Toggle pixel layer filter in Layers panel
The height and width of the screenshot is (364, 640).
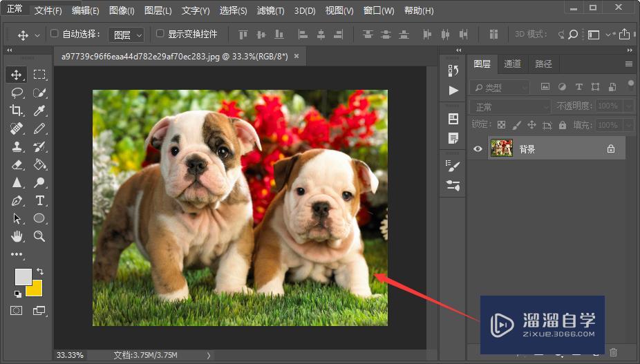545,86
